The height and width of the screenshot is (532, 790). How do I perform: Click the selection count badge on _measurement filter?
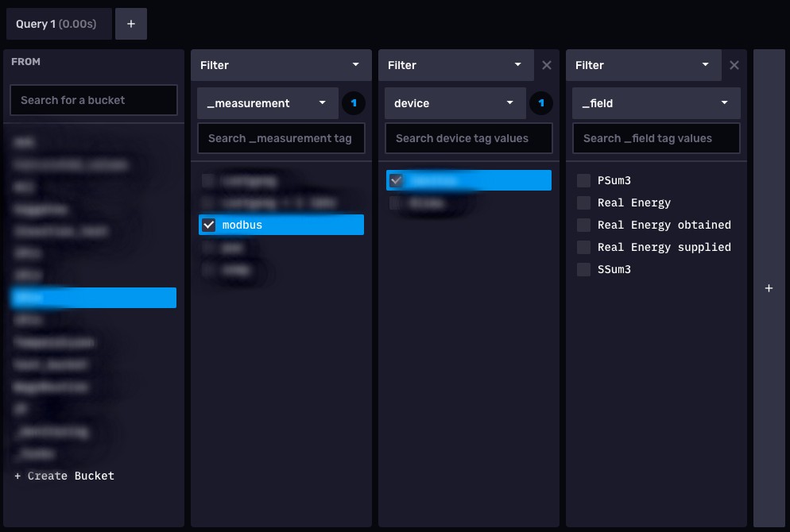click(354, 103)
